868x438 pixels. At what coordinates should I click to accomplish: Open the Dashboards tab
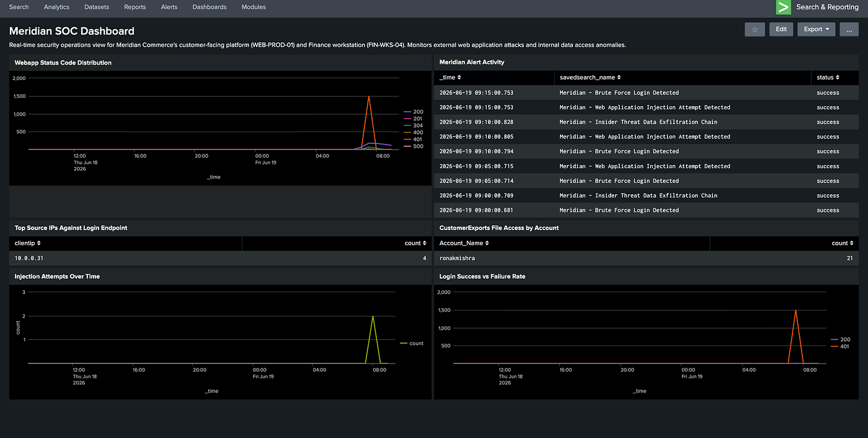point(209,7)
